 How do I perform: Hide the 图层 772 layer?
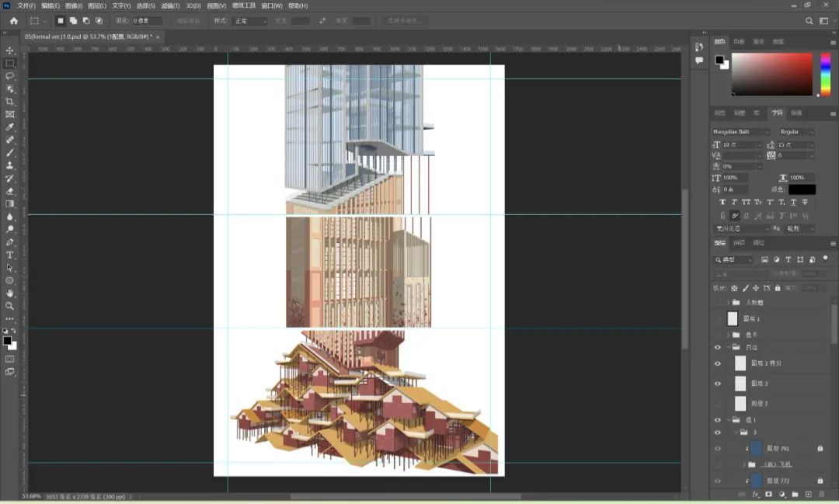click(718, 481)
